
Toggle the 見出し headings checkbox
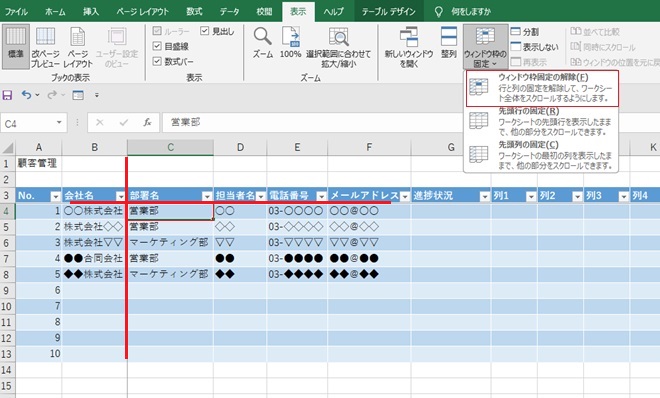coord(205,31)
